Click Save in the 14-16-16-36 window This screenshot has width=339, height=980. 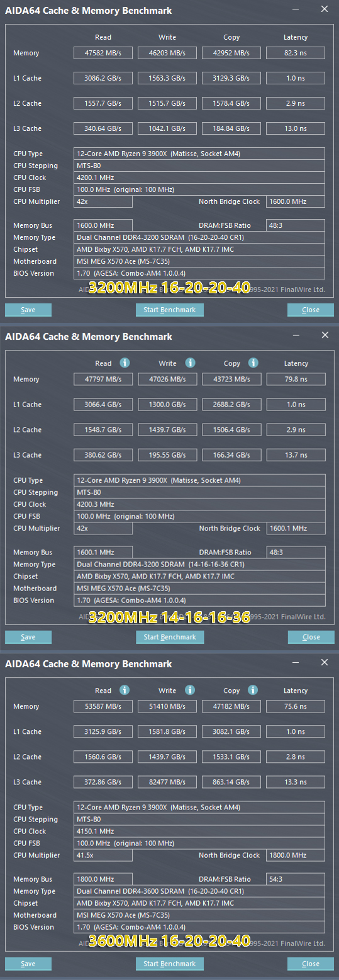pos(28,637)
